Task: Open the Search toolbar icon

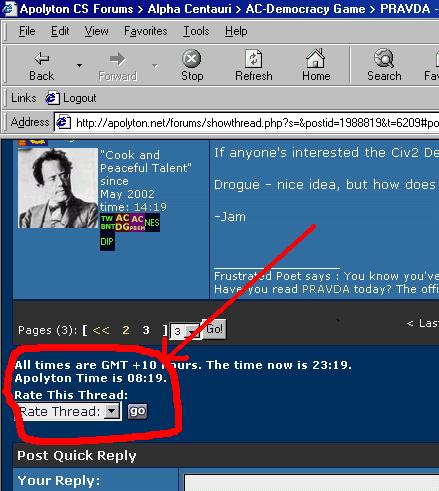Action: (x=384, y=58)
